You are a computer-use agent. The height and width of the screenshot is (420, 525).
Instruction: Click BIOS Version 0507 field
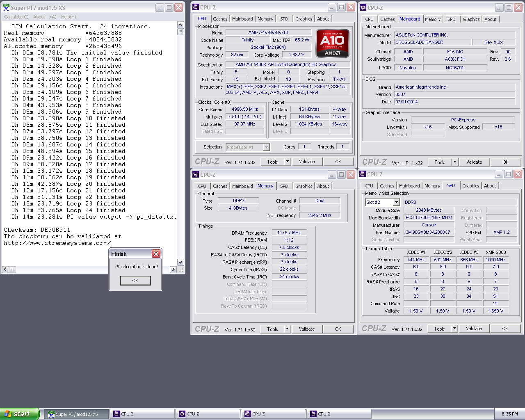pos(454,94)
